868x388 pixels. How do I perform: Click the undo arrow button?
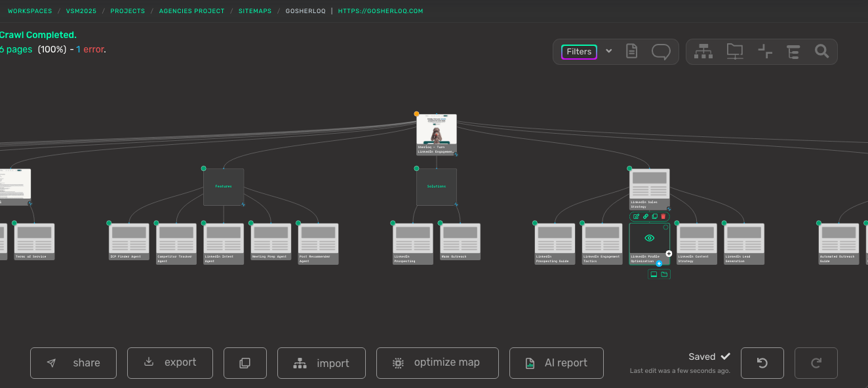pyautogui.click(x=762, y=363)
